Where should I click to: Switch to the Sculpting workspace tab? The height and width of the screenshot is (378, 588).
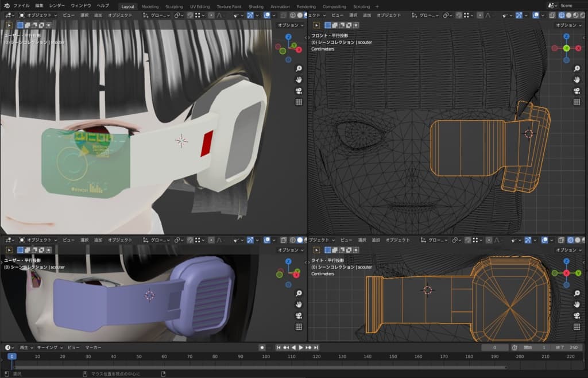(x=174, y=6)
